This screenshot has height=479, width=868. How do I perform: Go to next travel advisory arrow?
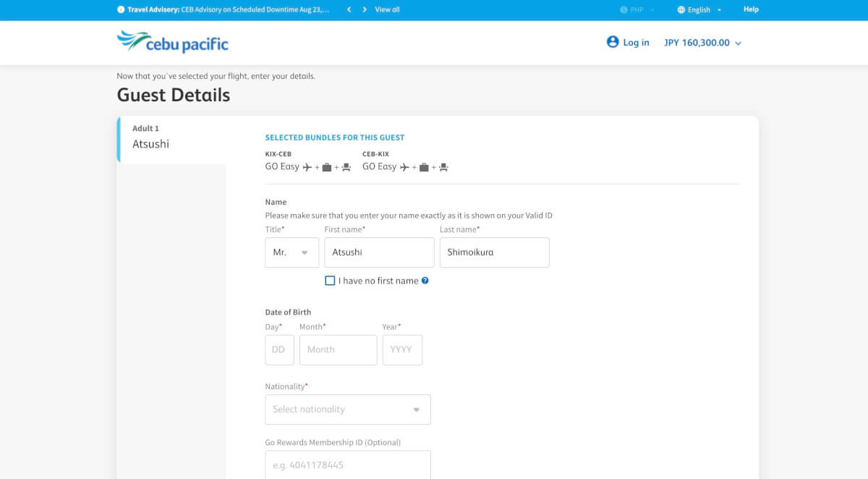coord(365,9)
